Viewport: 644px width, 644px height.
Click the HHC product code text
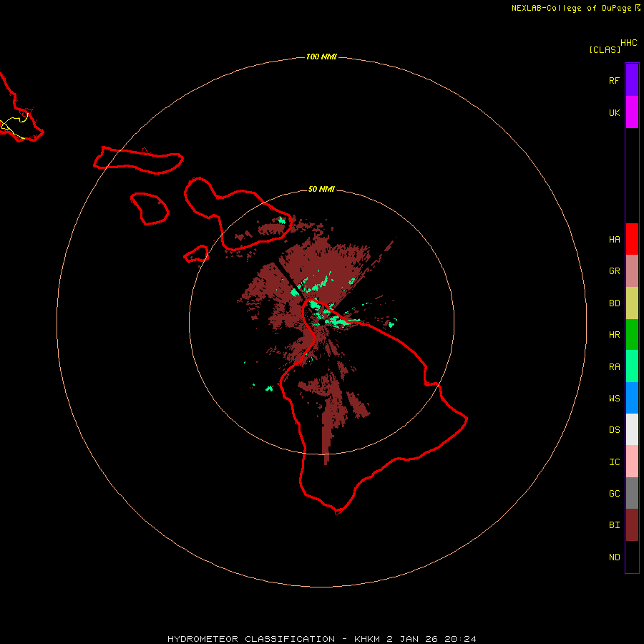(628, 43)
